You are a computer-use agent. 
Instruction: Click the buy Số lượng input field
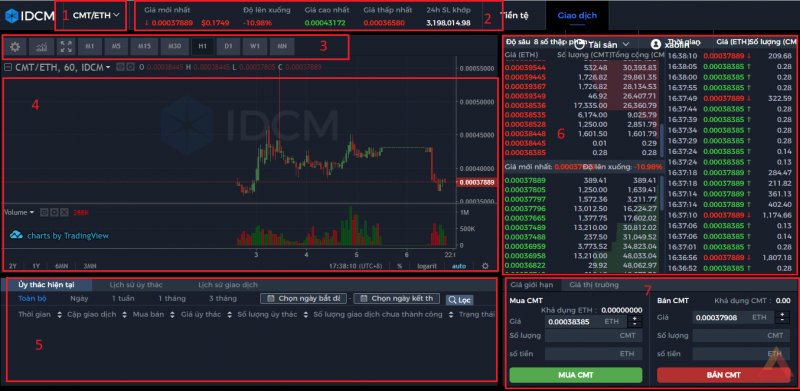pyautogui.click(x=593, y=335)
